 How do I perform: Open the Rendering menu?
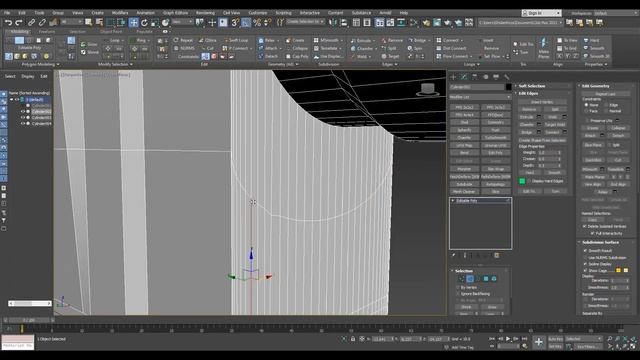point(205,13)
